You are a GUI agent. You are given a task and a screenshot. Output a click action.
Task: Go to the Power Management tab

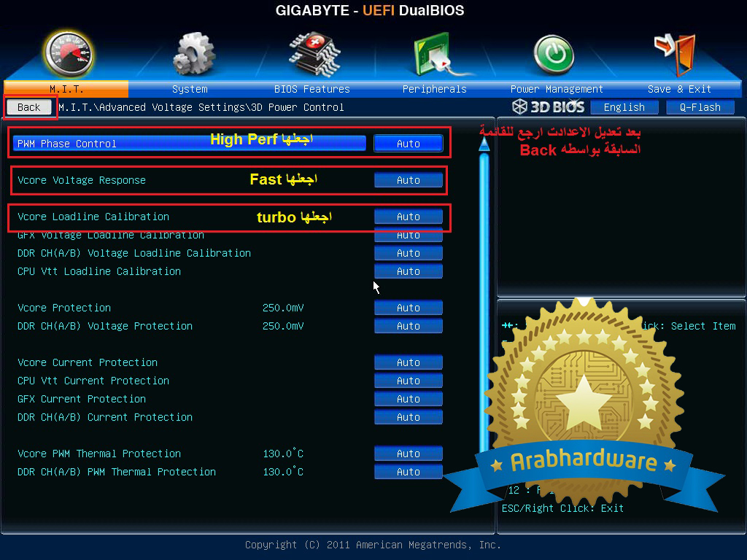tap(557, 89)
